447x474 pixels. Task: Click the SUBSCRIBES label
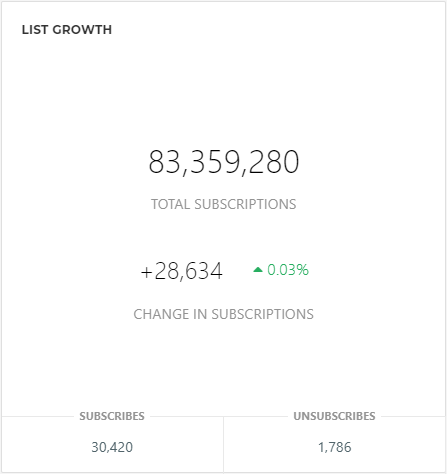click(x=112, y=416)
